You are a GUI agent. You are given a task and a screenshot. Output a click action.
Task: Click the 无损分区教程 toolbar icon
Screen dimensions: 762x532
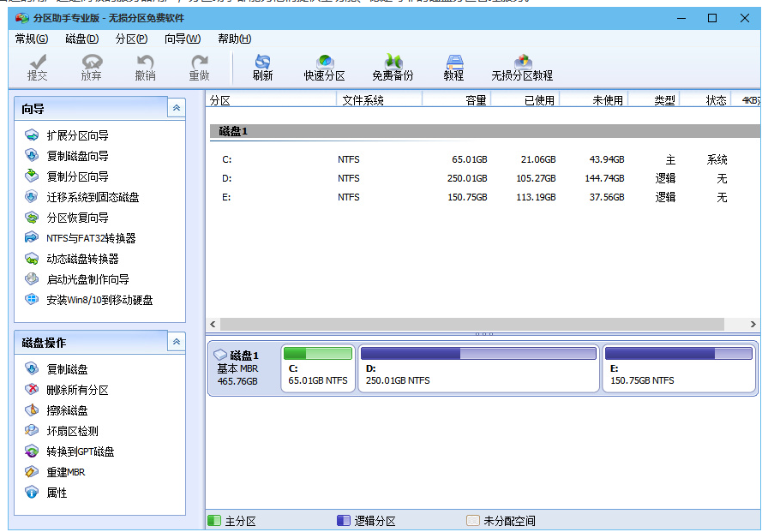pos(522,68)
